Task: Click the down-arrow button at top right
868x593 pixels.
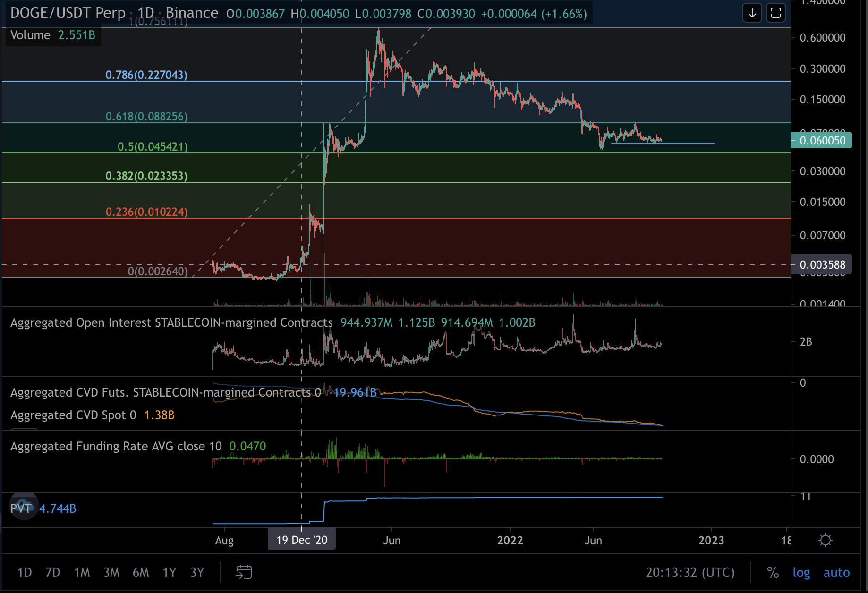Action: (x=752, y=13)
